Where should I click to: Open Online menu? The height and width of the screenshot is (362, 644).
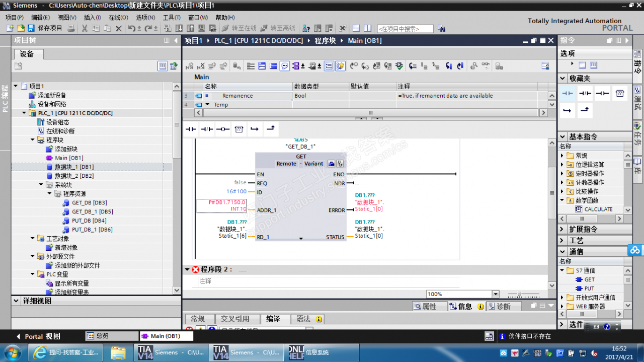point(118,17)
